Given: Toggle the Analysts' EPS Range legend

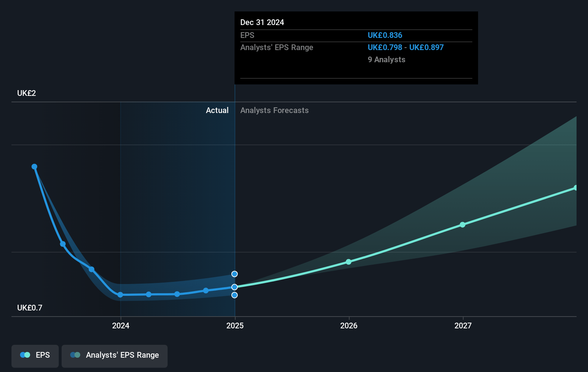Looking at the screenshot, I should click(x=115, y=356).
